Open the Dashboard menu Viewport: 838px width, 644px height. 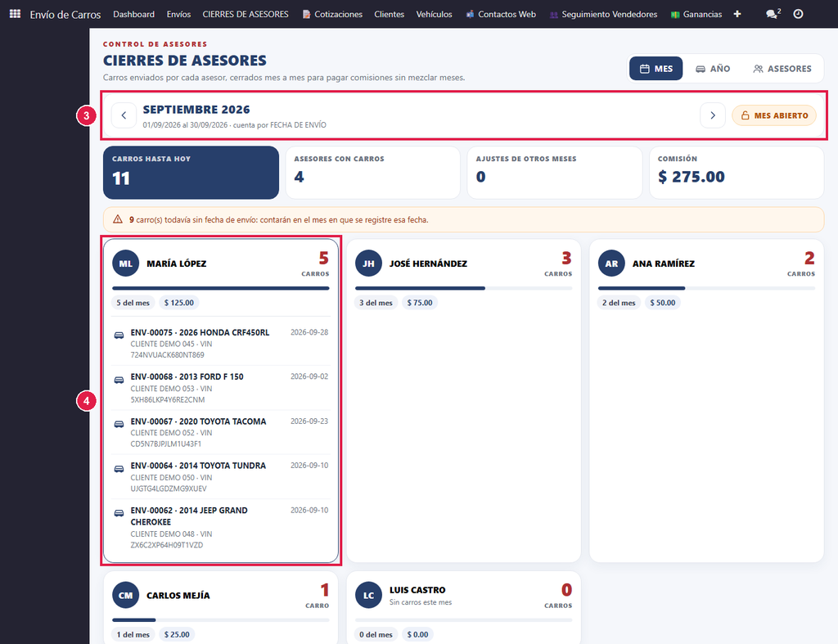point(133,14)
